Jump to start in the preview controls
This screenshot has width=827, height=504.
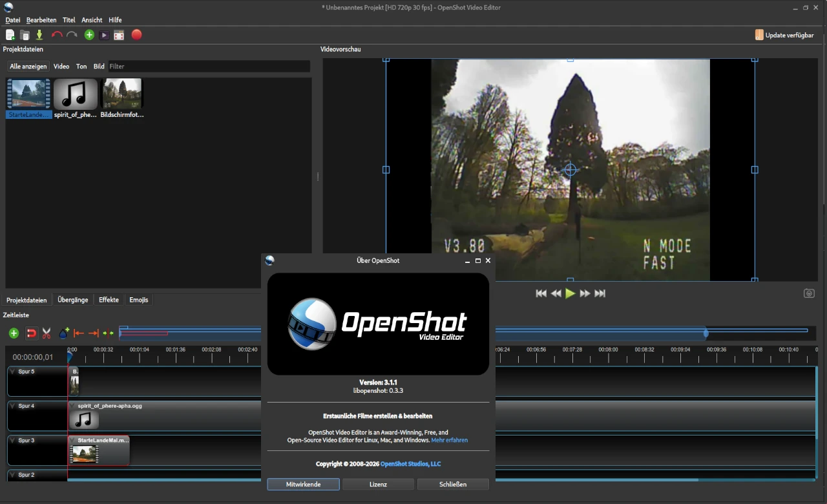541,293
